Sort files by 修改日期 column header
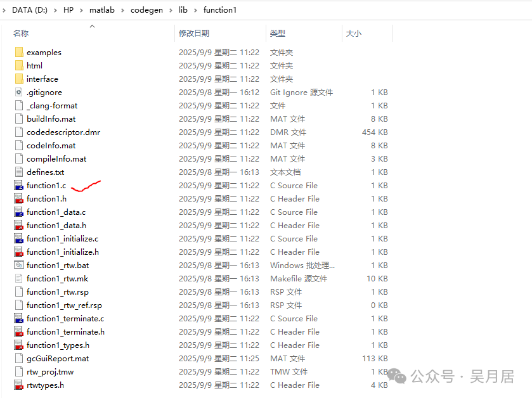This screenshot has width=532, height=398. pos(194,33)
